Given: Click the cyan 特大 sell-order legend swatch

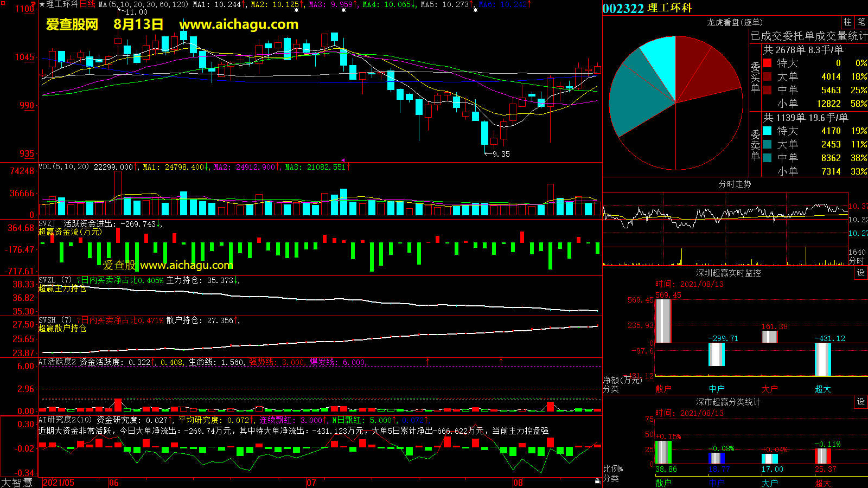Looking at the screenshot, I should coord(767,131).
